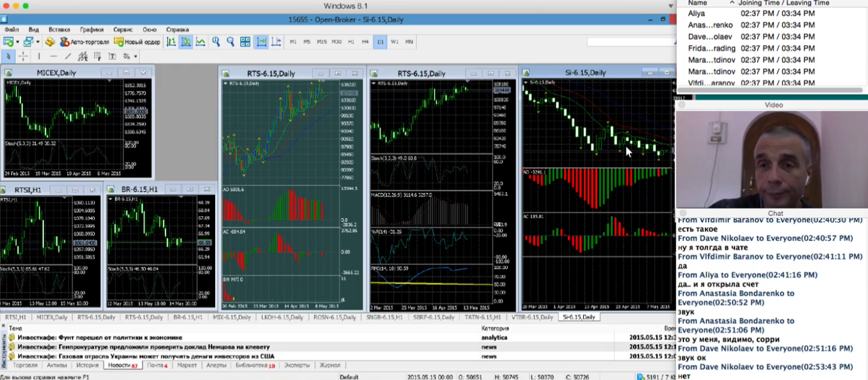Switch chart to H4 timeframe
The image size is (868, 380).
365,42
